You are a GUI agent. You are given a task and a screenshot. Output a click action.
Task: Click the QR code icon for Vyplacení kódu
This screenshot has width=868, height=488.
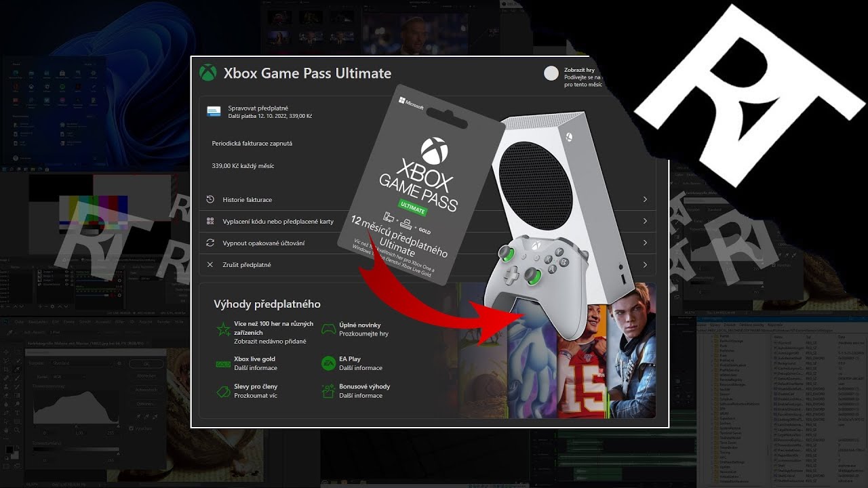[210, 221]
